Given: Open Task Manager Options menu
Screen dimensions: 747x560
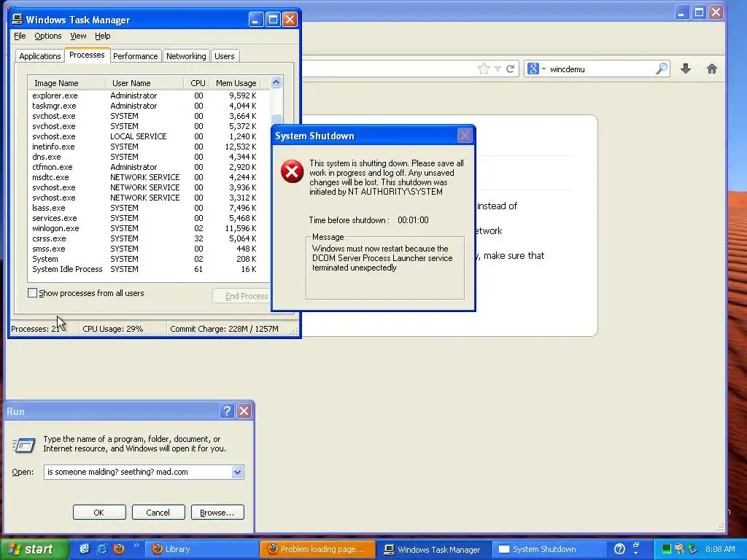Looking at the screenshot, I should point(47,36).
